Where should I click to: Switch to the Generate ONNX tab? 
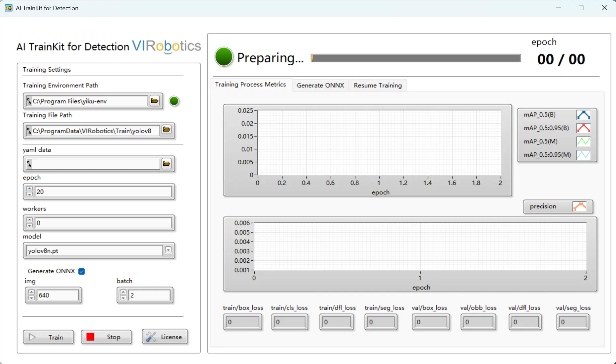coord(320,85)
